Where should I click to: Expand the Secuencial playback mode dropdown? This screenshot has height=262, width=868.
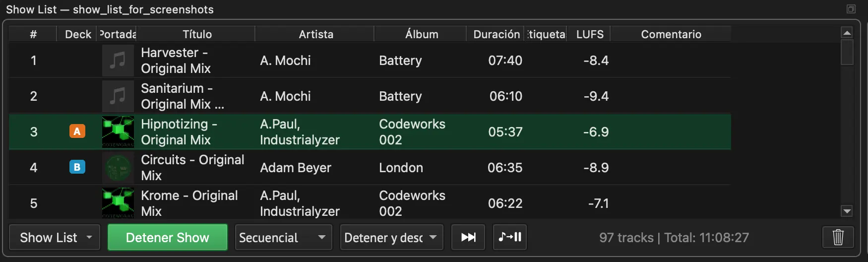283,237
